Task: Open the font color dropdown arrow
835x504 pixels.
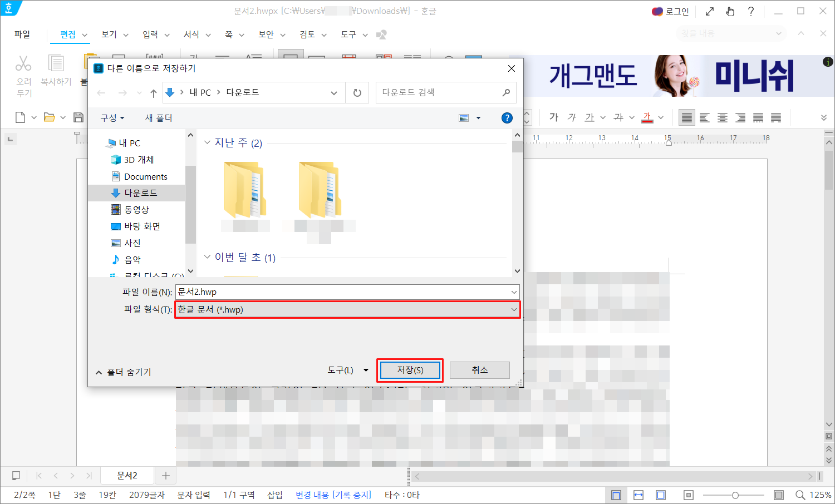Action: [x=661, y=117]
